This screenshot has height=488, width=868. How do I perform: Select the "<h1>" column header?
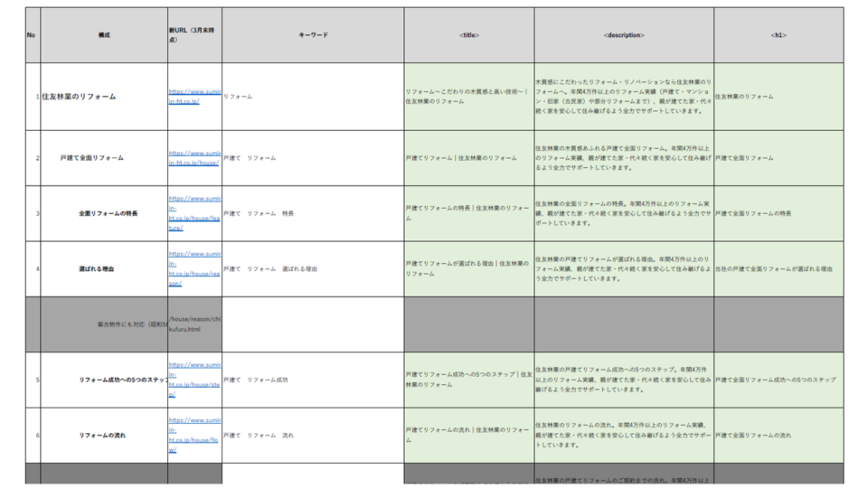(778, 35)
